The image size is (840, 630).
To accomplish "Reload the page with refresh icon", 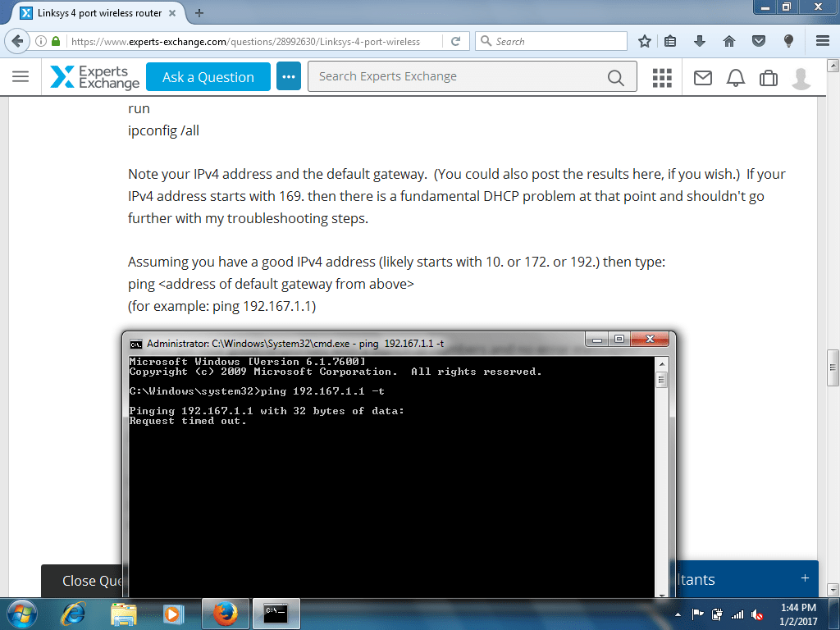I will pos(456,41).
